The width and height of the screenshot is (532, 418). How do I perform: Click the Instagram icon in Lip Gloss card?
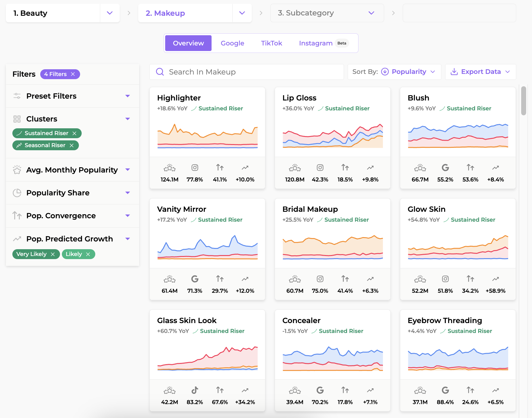click(x=320, y=168)
